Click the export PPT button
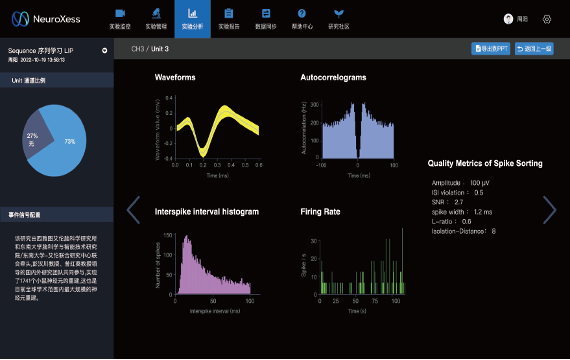 [x=491, y=49]
